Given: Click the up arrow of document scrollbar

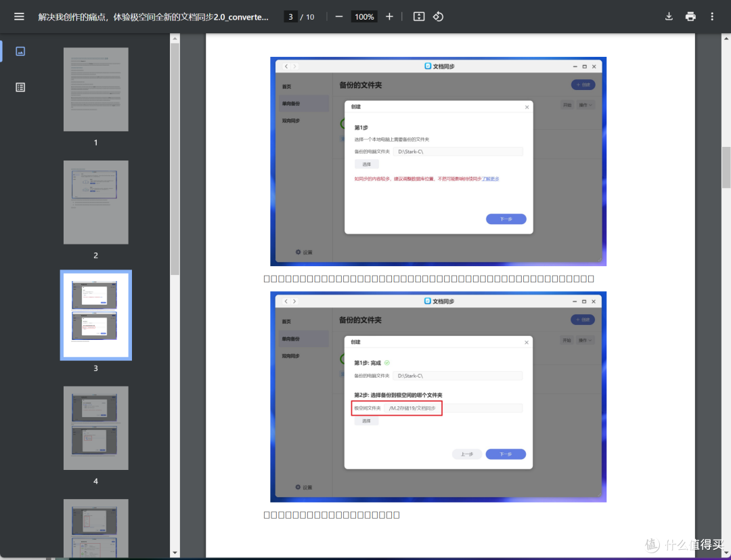Looking at the screenshot, I should click(726, 38).
